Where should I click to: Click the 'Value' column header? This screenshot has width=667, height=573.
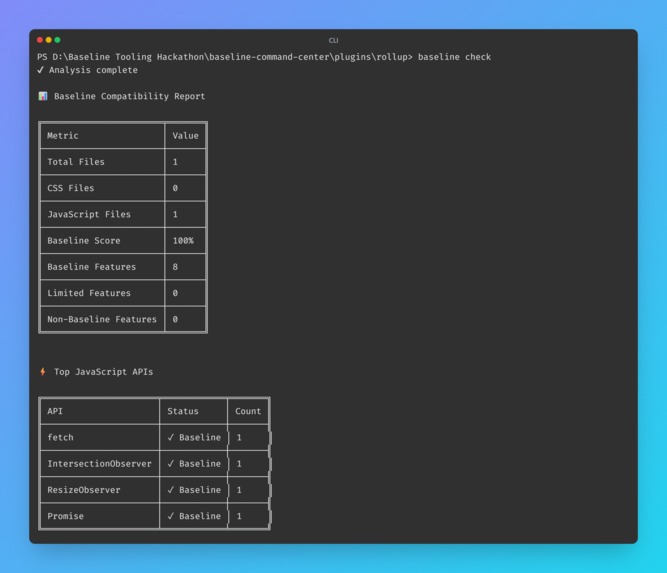[185, 136]
